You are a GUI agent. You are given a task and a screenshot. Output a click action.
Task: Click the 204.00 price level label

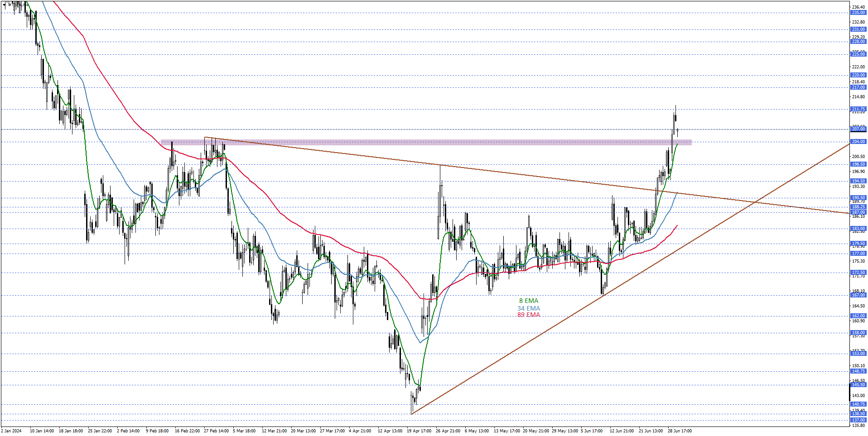coord(858,142)
